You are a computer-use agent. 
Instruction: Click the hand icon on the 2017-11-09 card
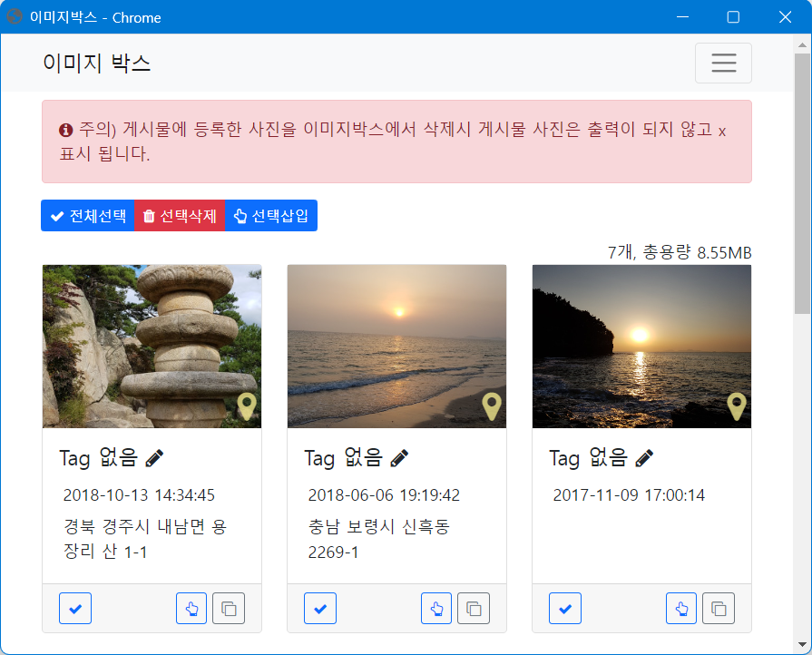[681, 608]
